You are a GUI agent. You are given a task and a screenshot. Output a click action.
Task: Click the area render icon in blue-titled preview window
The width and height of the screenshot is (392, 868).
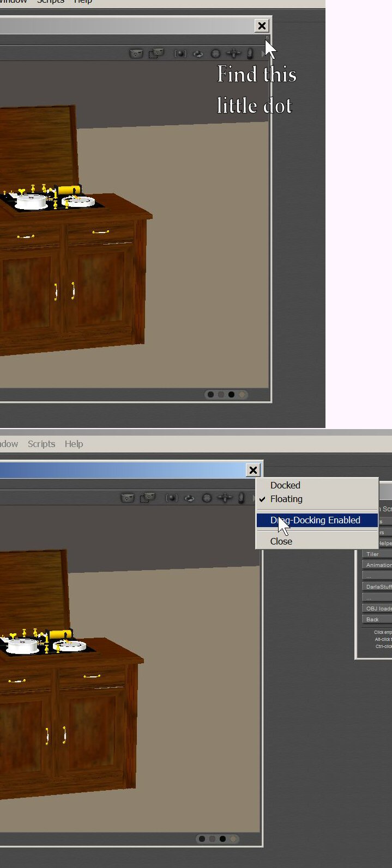148,498
